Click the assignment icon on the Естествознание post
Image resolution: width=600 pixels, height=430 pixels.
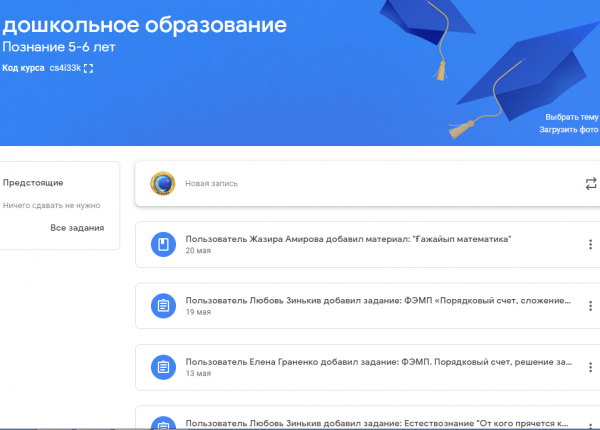click(162, 422)
